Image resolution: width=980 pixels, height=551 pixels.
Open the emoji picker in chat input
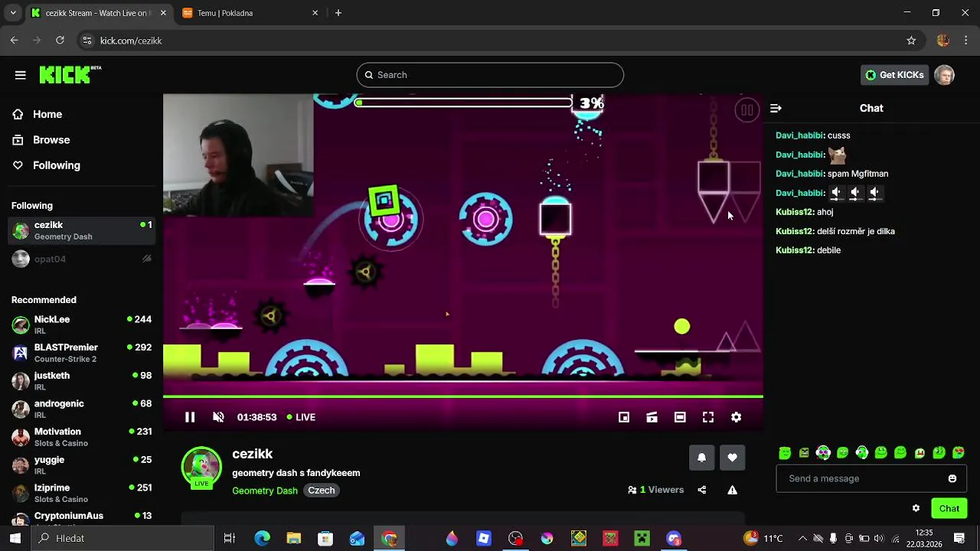pos(952,478)
